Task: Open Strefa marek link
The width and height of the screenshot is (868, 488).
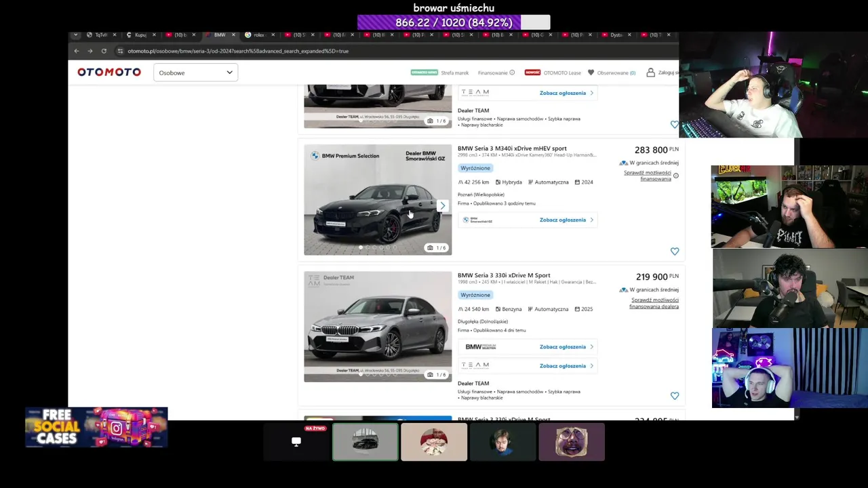Action: [454, 73]
